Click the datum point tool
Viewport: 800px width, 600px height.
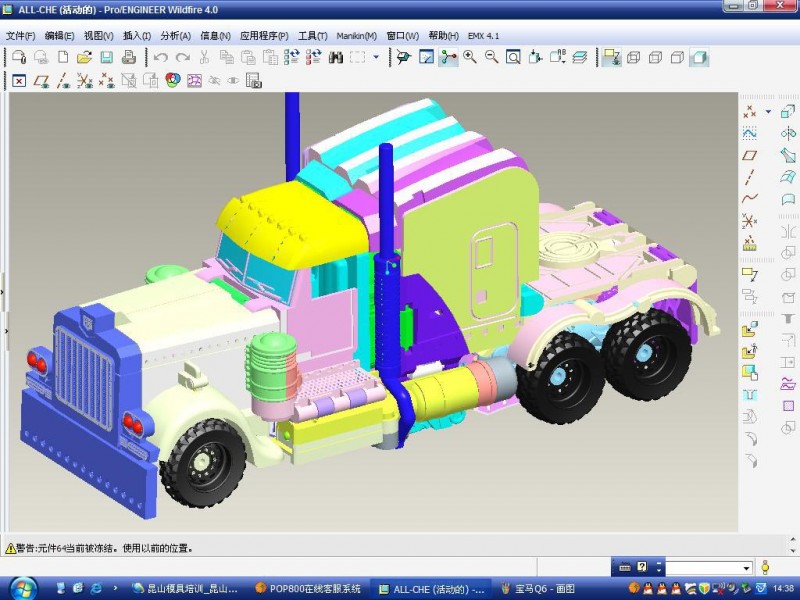pyautogui.click(x=749, y=111)
